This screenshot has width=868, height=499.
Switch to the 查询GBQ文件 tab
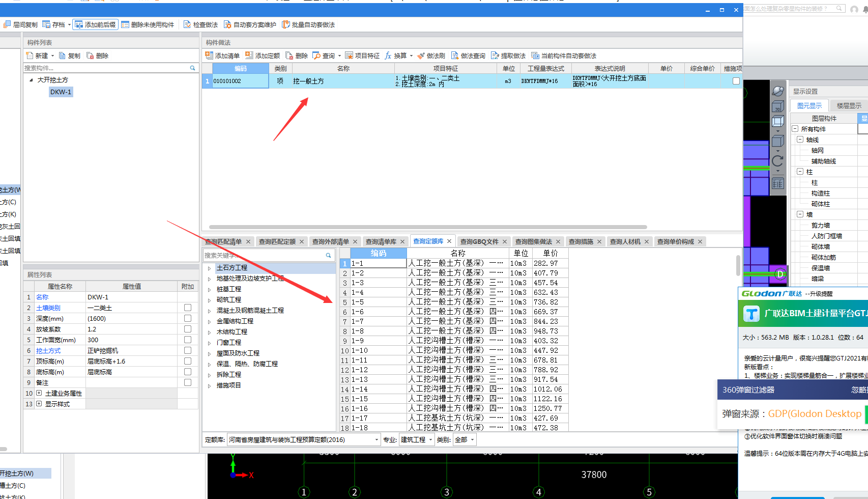(x=479, y=241)
